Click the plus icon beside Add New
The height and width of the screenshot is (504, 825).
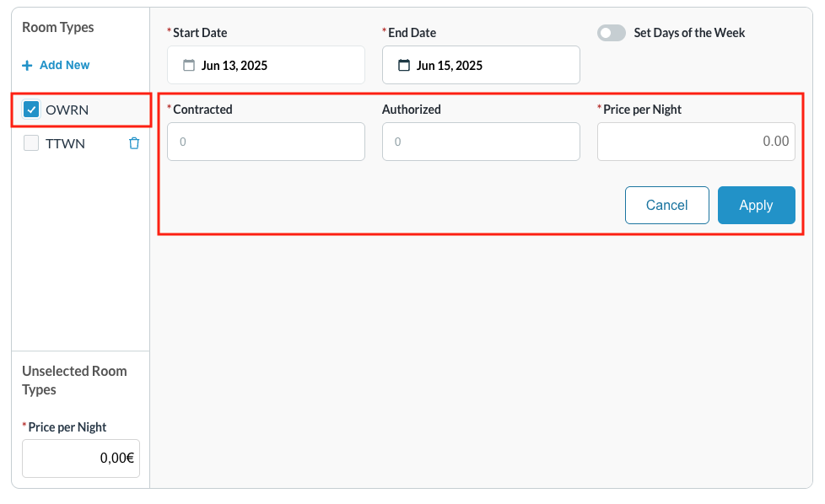tap(27, 66)
